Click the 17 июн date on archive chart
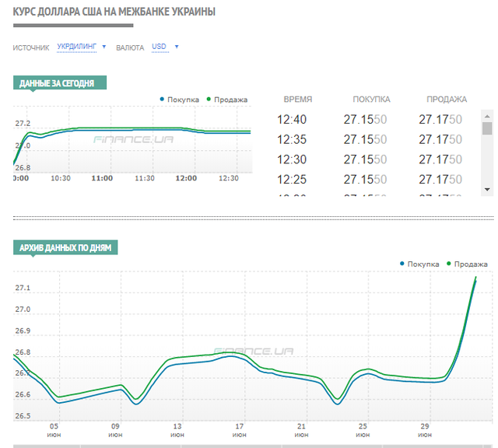This screenshot has height=448, width=498. 239,430
